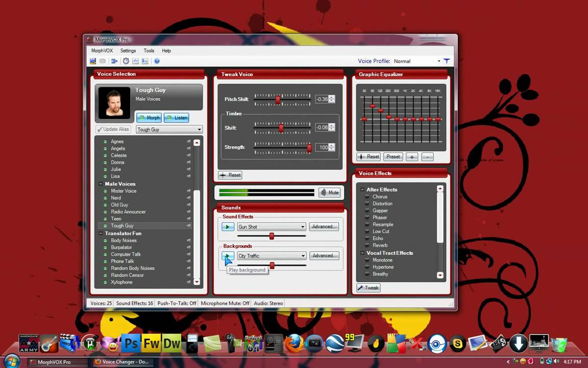The height and width of the screenshot is (368, 588).
Task: Click the waveform icon in the toolbar
Action: click(x=135, y=61)
